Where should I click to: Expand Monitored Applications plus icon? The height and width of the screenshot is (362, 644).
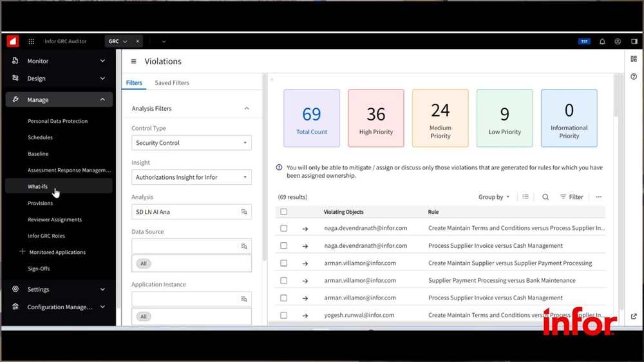click(x=22, y=251)
